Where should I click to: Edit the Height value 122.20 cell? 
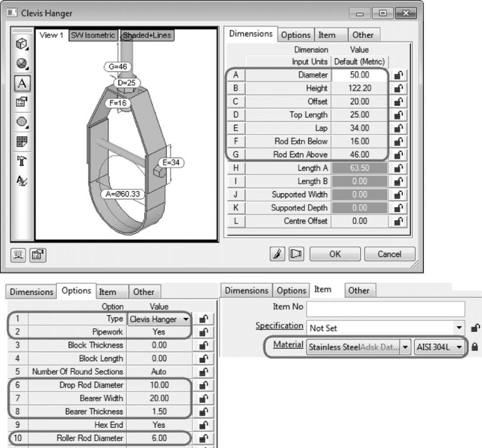(359, 89)
